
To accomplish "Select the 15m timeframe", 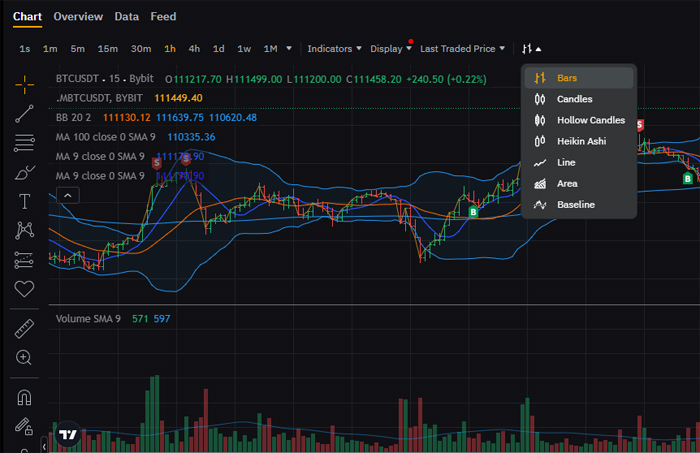I will (108, 49).
